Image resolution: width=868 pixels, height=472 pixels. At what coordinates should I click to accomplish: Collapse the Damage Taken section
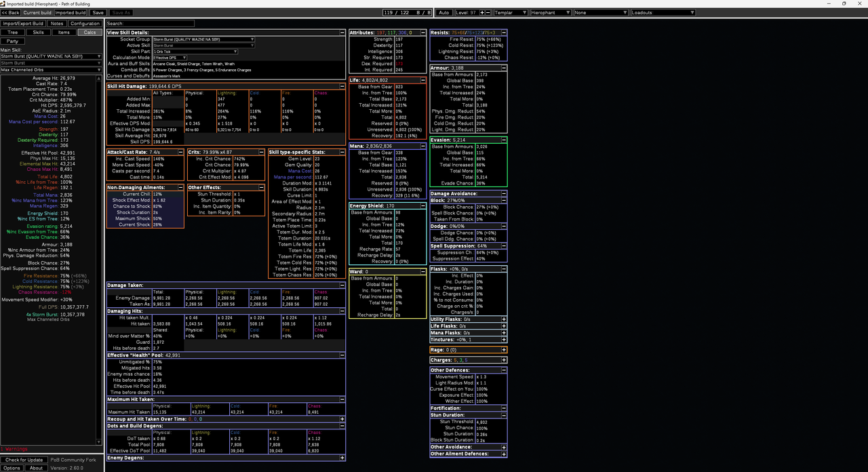(x=342, y=286)
